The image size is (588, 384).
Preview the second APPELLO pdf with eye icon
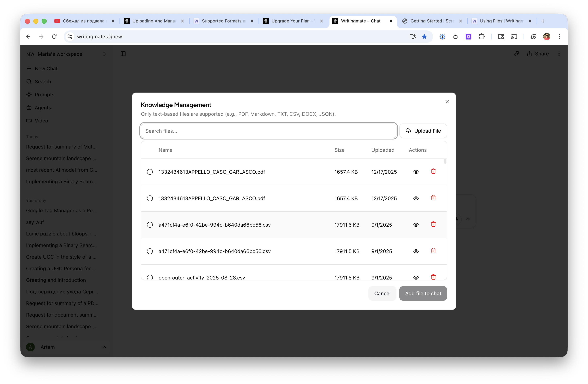point(416,198)
